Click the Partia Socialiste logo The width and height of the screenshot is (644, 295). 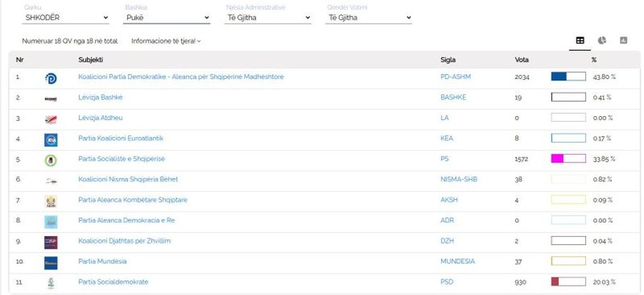click(x=51, y=160)
